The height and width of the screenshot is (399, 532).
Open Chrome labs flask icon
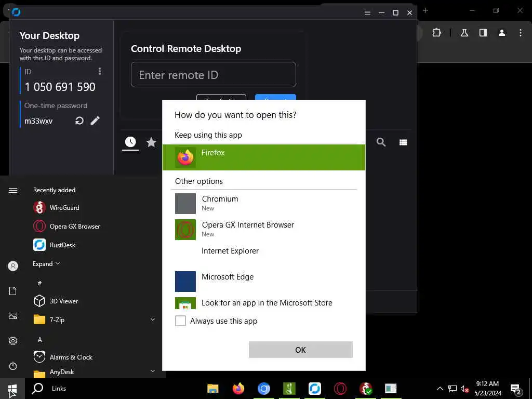464,33
